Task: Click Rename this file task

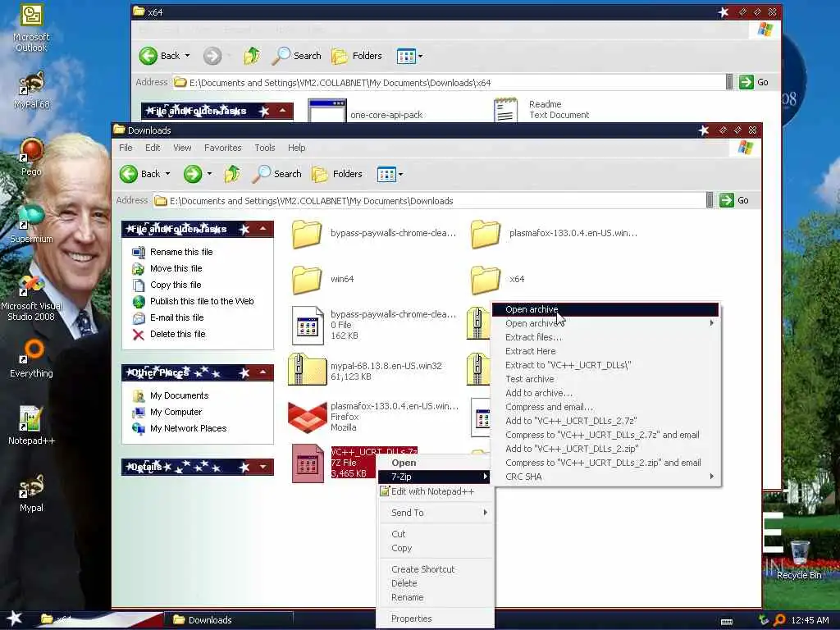Action: (x=172, y=252)
